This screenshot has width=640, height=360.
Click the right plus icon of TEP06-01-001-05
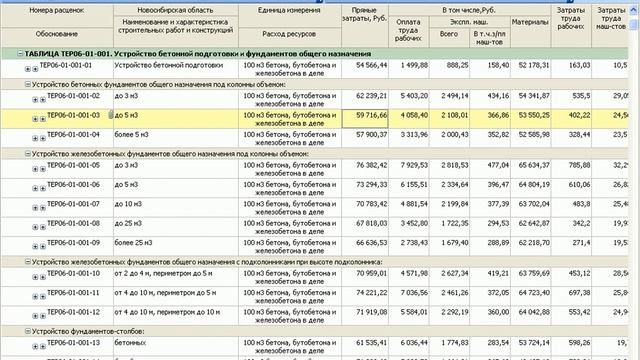[42, 169]
